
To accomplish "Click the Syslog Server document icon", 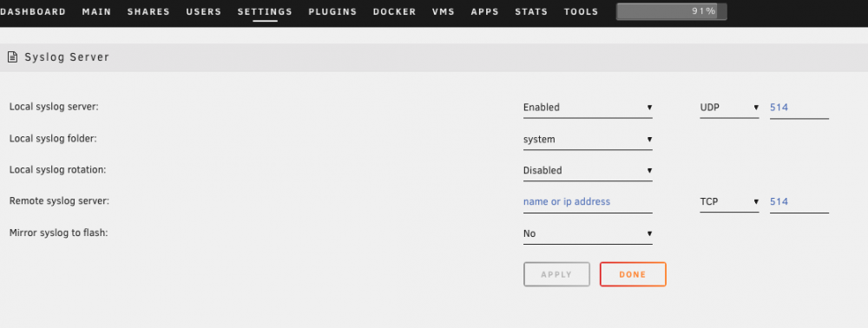I will pos(12,57).
